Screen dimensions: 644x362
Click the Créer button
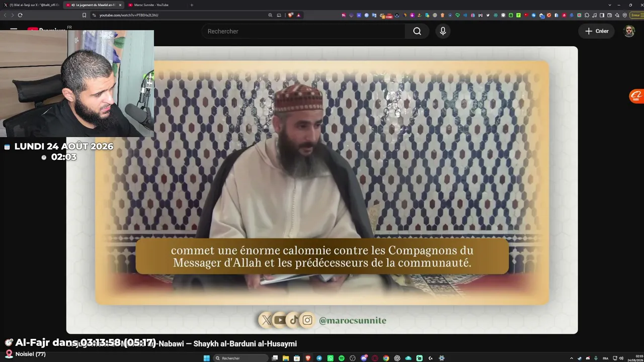(x=597, y=31)
